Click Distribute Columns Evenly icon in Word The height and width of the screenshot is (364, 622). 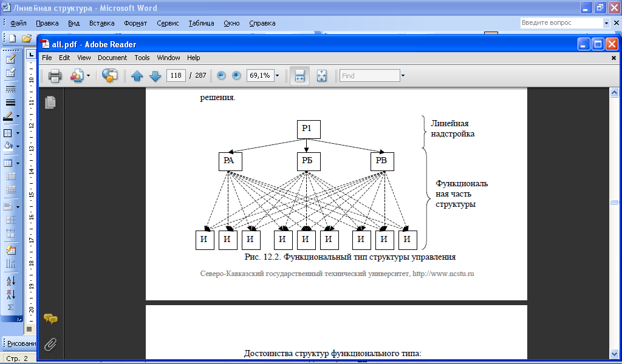click(11, 234)
